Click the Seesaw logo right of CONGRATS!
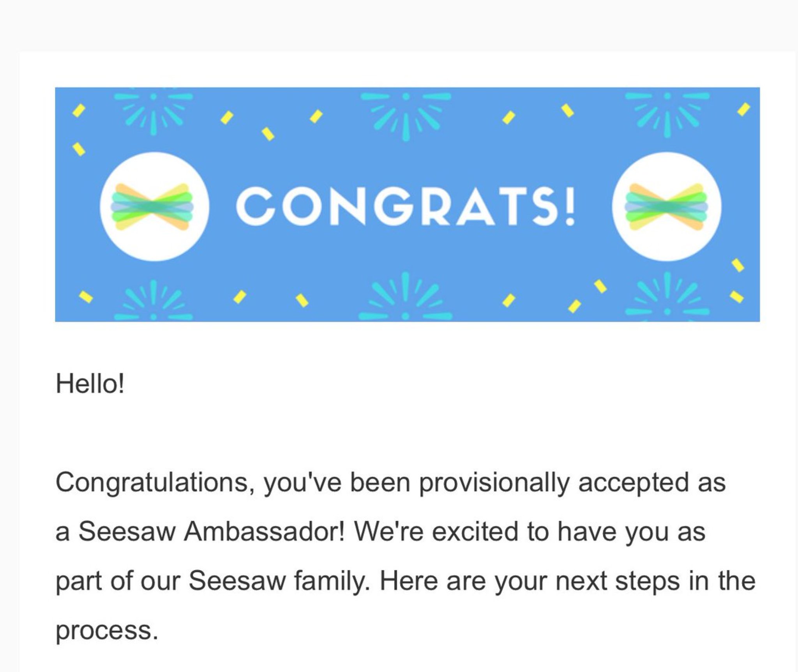798x672 pixels. pos(666,206)
